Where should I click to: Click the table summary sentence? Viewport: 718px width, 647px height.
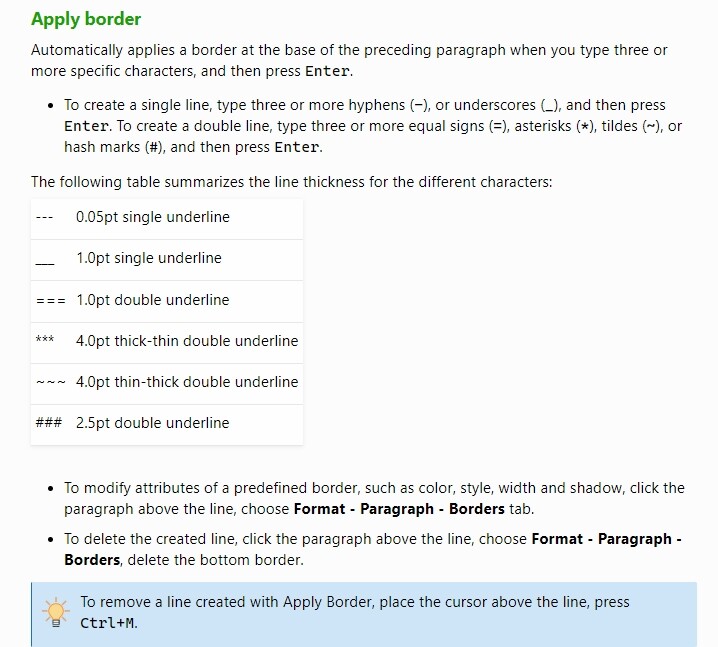[x=292, y=182]
